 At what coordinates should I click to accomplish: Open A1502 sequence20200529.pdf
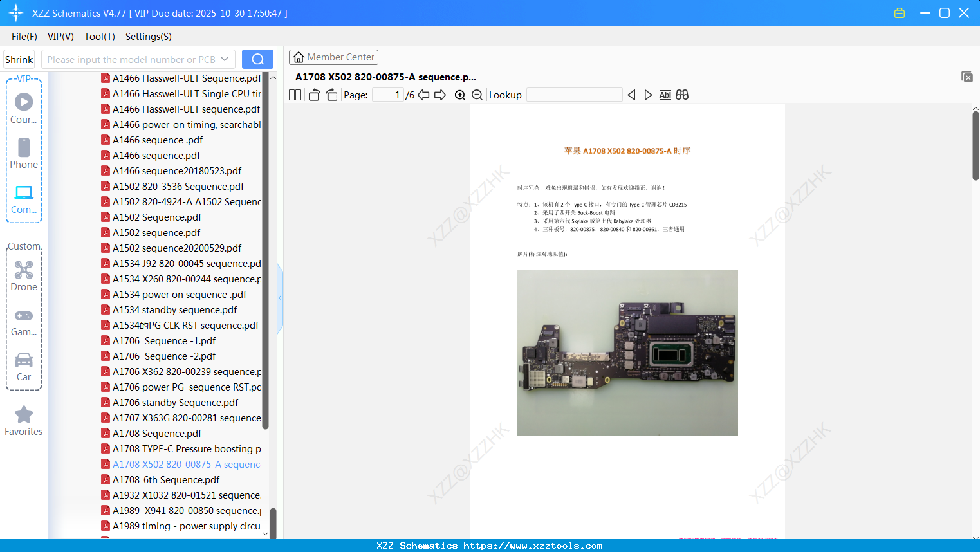(172, 248)
